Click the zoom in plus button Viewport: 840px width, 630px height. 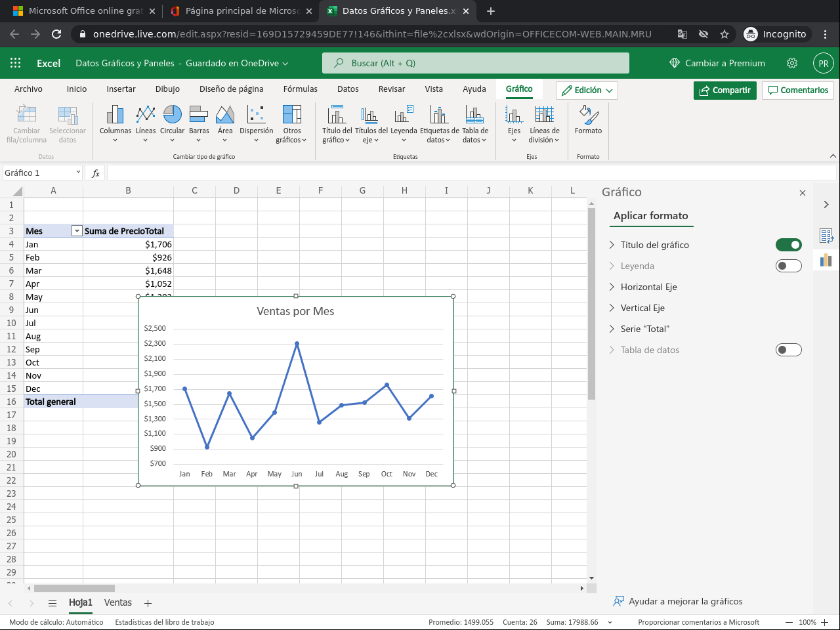825,622
